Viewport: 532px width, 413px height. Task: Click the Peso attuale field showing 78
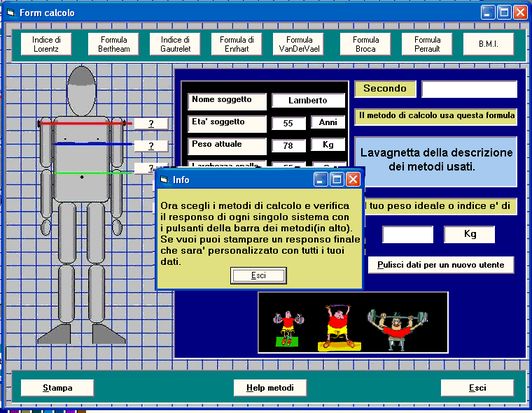(x=288, y=145)
